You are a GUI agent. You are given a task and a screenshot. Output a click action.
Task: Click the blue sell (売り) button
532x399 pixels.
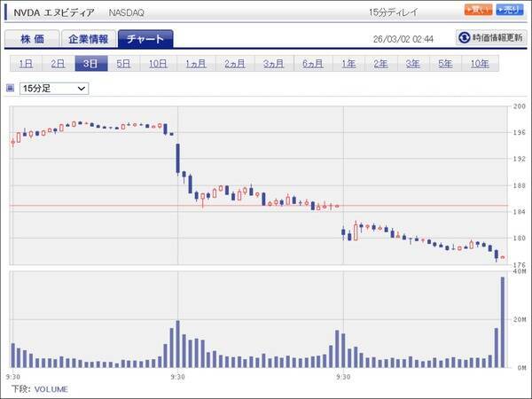click(510, 10)
